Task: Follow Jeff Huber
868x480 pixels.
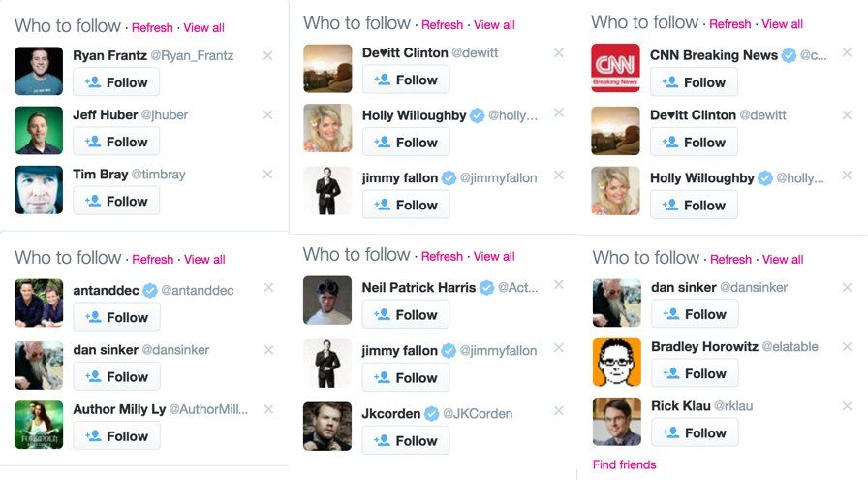Action: click(116, 142)
